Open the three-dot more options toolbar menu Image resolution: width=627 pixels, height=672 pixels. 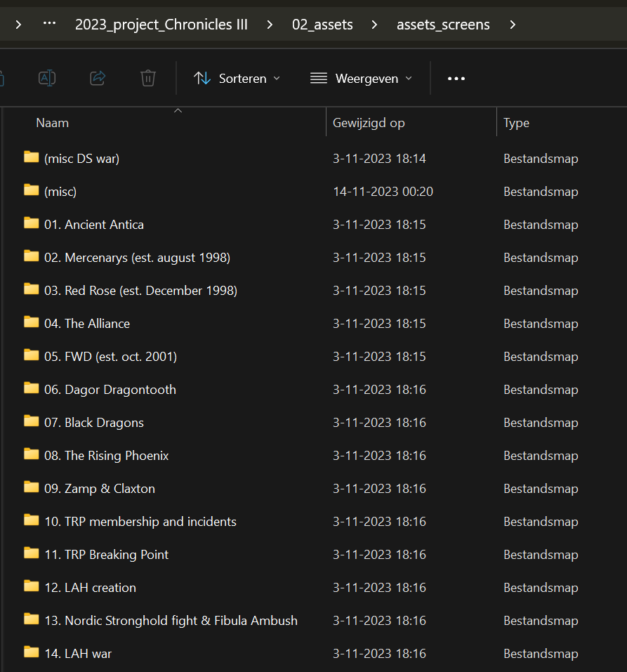[456, 79]
